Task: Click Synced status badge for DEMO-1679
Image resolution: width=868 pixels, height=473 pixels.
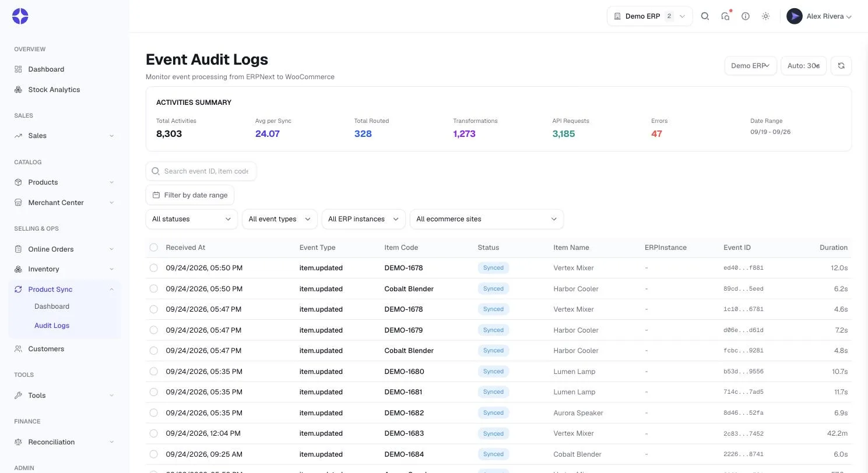Action: point(493,330)
